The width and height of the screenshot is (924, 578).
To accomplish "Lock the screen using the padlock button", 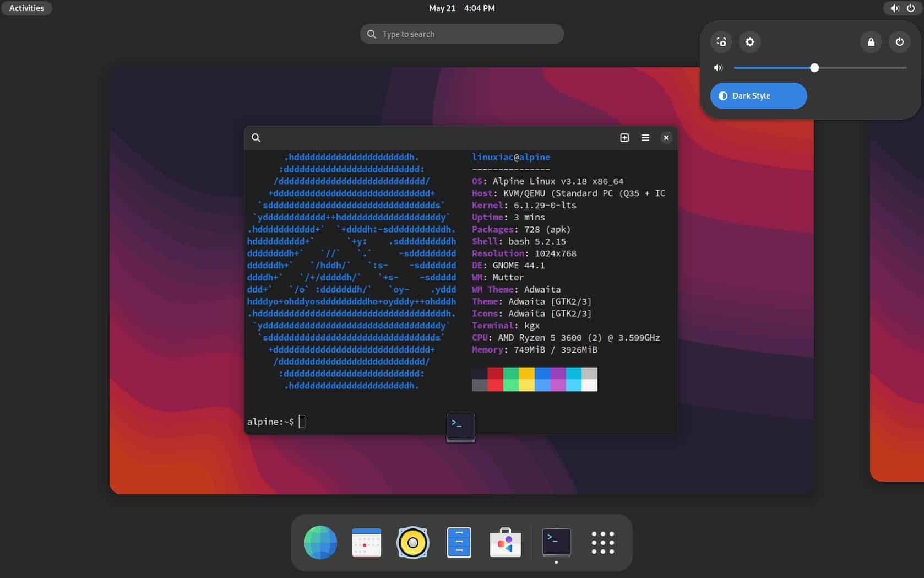I will tap(871, 42).
